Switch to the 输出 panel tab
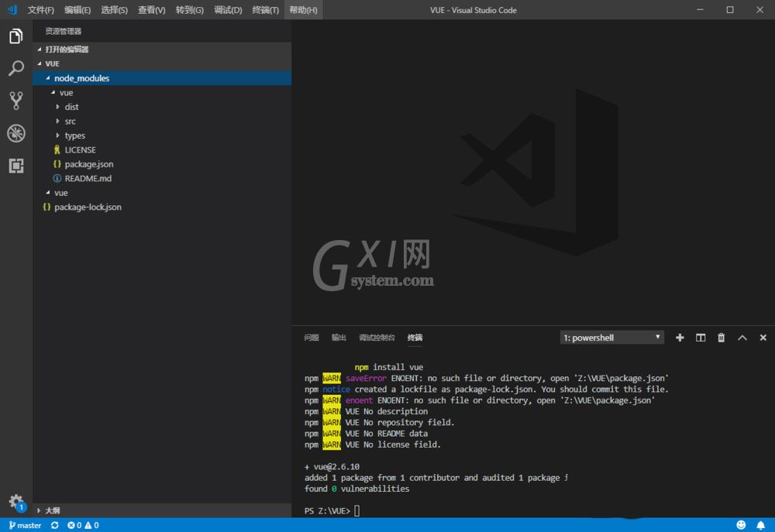 [339, 338]
